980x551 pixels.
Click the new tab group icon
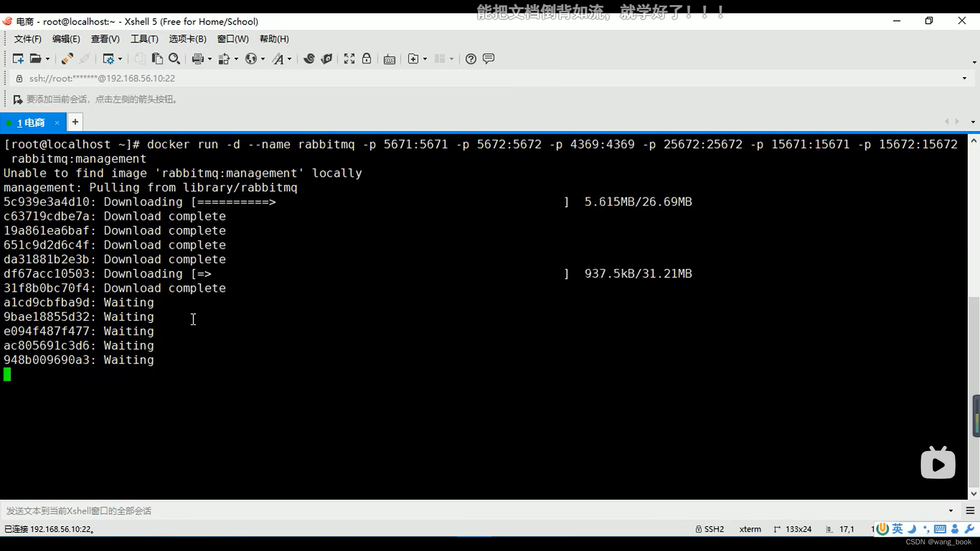tap(413, 59)
